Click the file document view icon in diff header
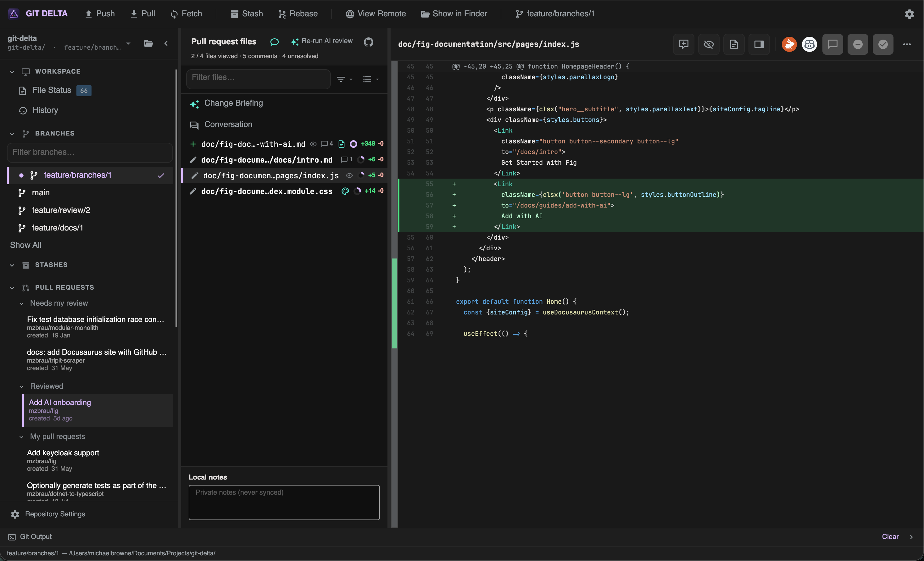 pyautogui.click(x=733, y=44)
